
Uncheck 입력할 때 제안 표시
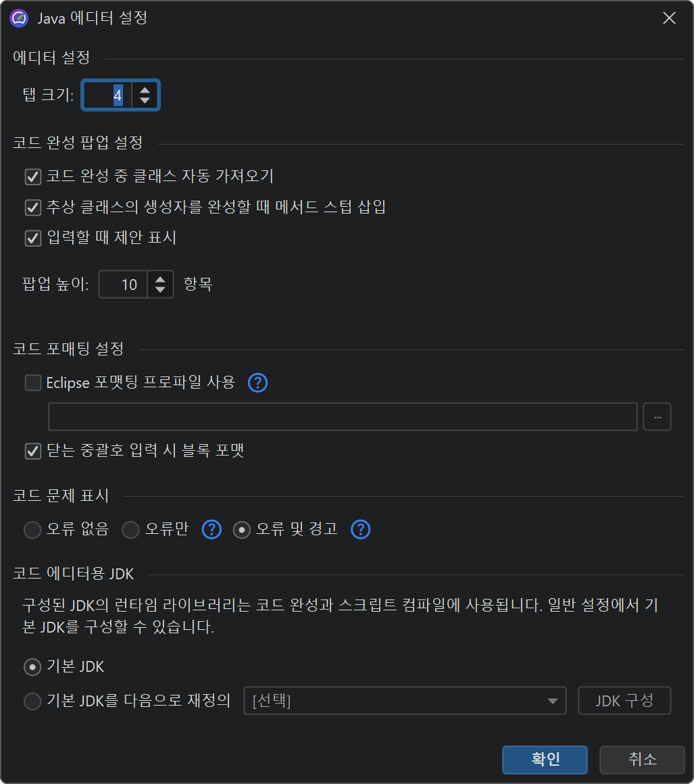(32, 238)
